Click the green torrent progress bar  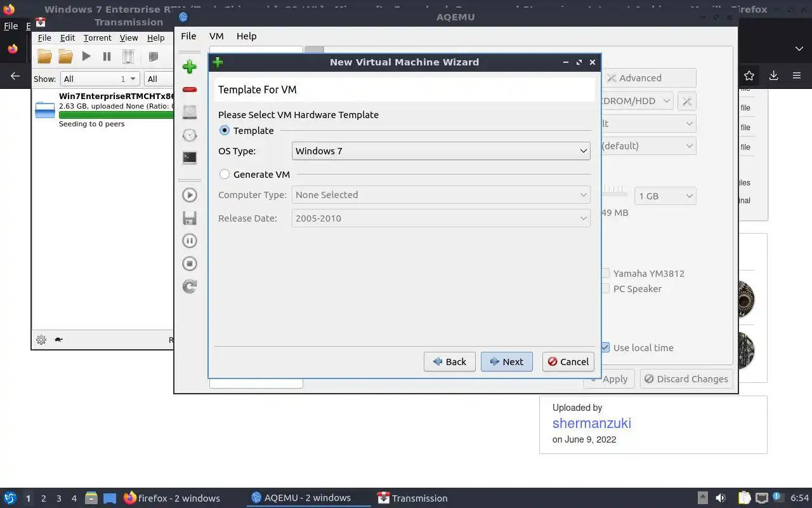point(116,115)
